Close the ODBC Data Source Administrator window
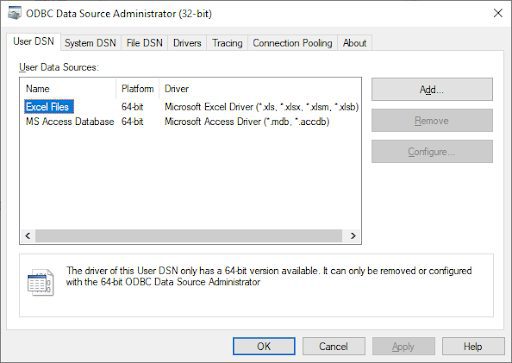The width and height of the screenshot is (512, 363). 498,13
